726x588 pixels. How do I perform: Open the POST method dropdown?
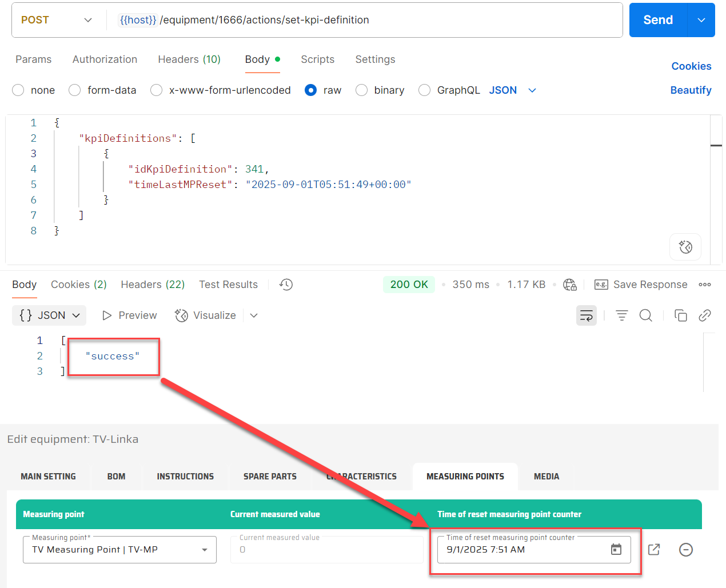(57, 20)
